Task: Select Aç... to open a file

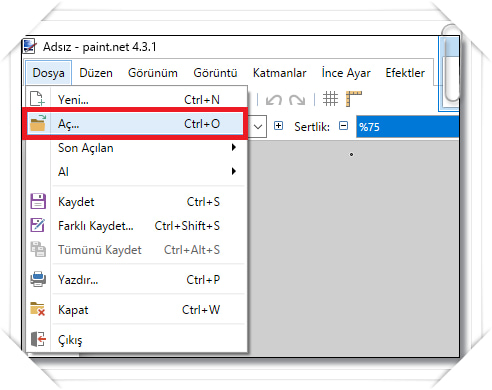Action: tap(135, 124)
